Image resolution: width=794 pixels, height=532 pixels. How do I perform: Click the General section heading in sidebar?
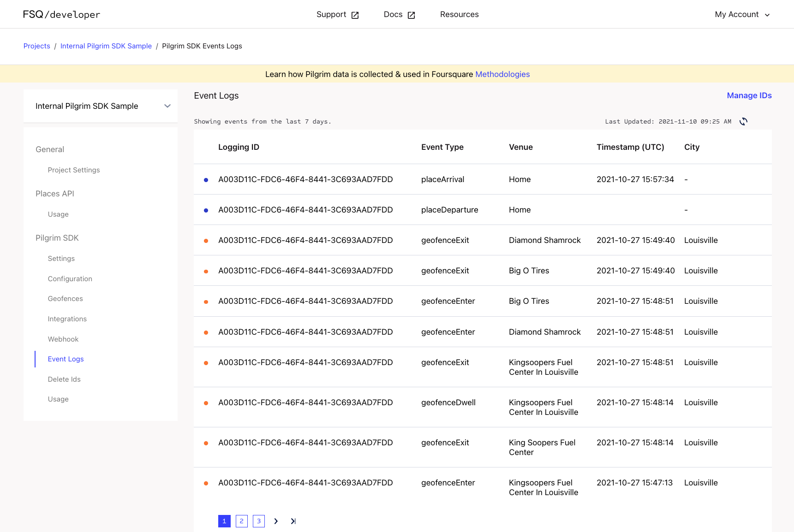point(50,149)
